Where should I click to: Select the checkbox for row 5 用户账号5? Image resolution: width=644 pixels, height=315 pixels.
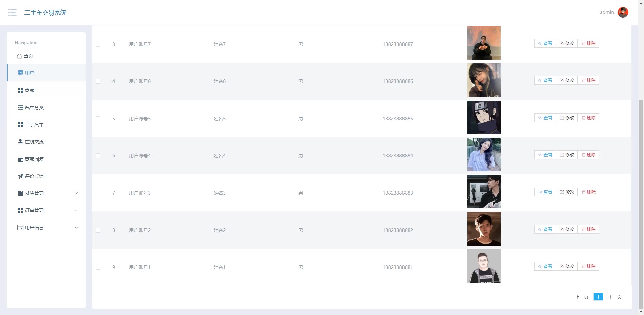98,119
